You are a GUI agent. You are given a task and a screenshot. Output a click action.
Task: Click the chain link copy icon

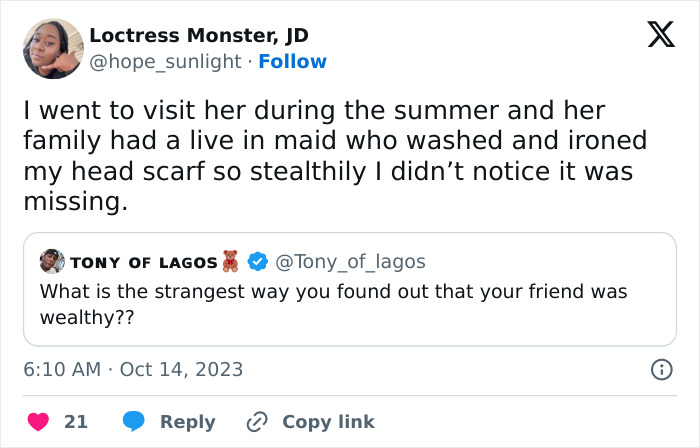coord(257,422)
